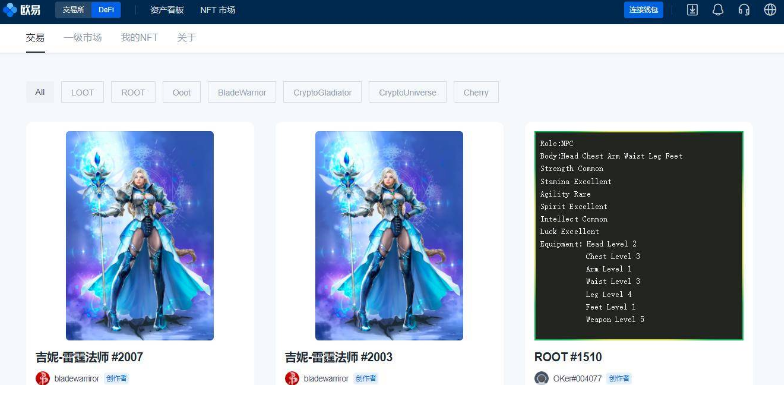Click the title 吉妮-雷霆法师 #2007
This screenshot has width=784, height=394.
click(x=90, y=357)
